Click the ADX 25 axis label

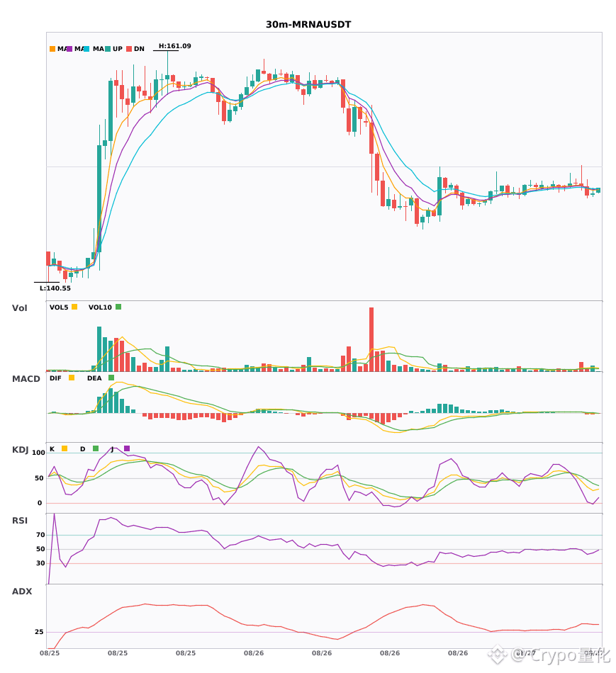(x=39, y=632)
